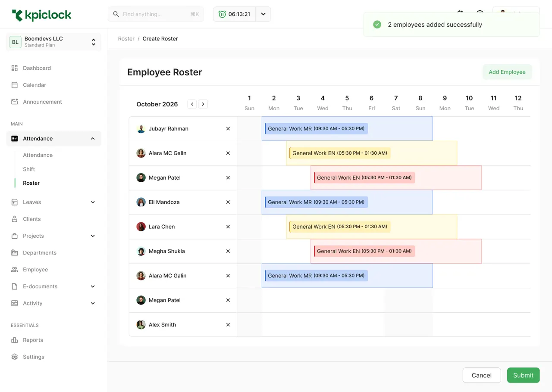Remove Jubayr Rahman with the X icon

point(228,129)
